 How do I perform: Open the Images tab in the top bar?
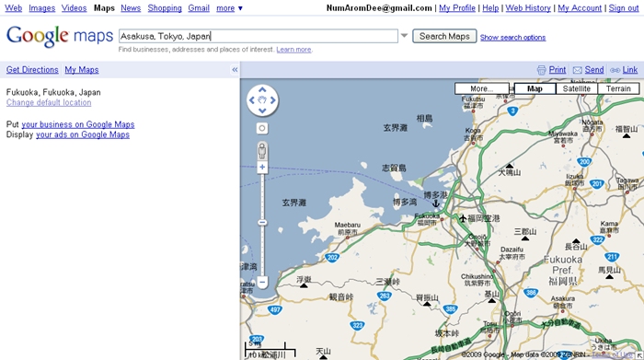point(42,7)
